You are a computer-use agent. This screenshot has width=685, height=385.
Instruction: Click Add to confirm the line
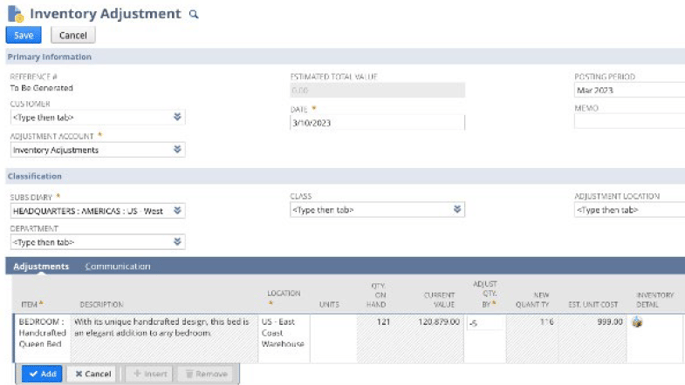pyautogui.click(x=42, y=374)
